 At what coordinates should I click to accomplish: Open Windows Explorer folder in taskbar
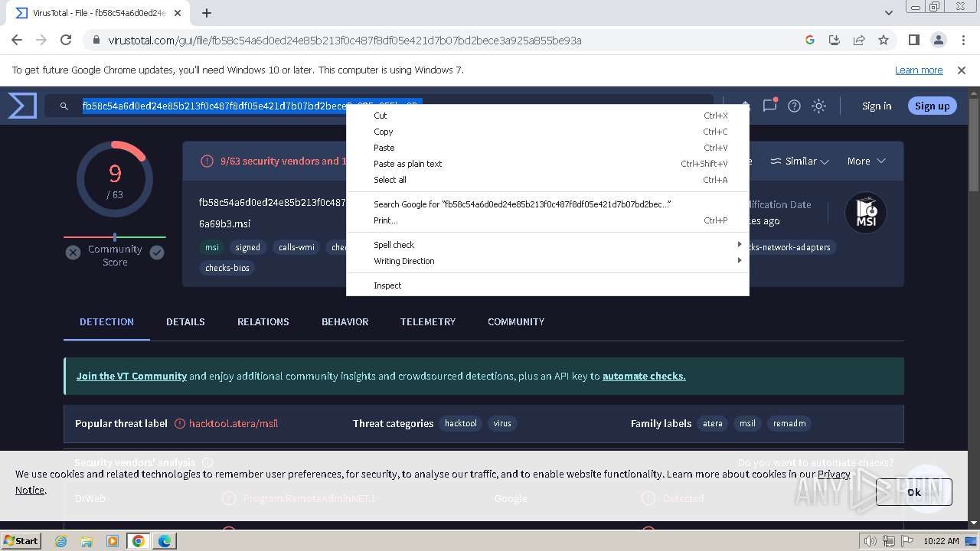click(x=87, y=541)
